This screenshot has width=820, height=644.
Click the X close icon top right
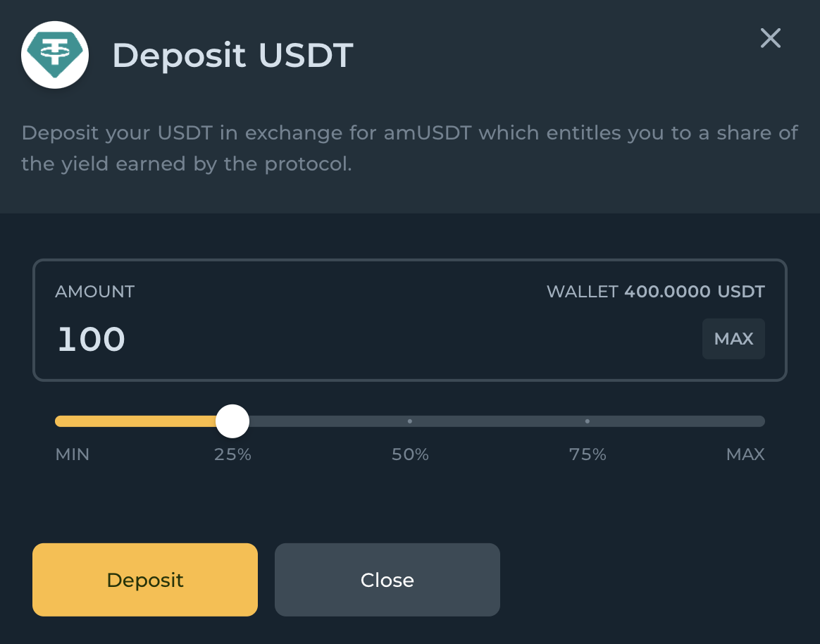click(x=770, y=39)
